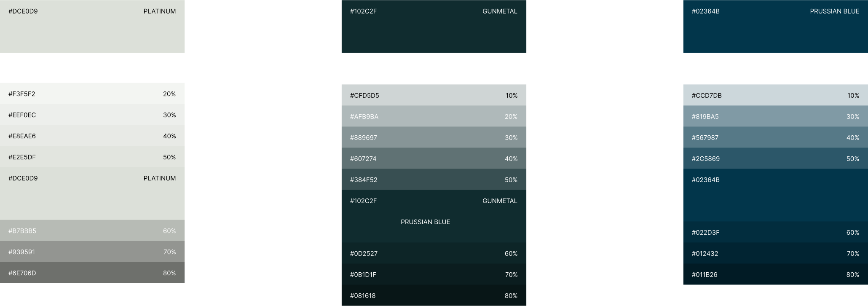The width and height of the screenshot is (868, 306).
Task: Select the #012432 70% shade
Action: (x=776, y=253)
